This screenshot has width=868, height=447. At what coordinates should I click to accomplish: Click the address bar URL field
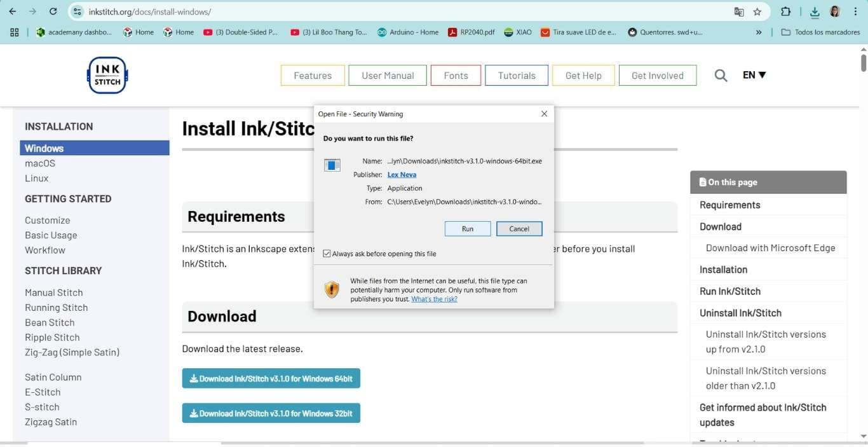[407, 11]
